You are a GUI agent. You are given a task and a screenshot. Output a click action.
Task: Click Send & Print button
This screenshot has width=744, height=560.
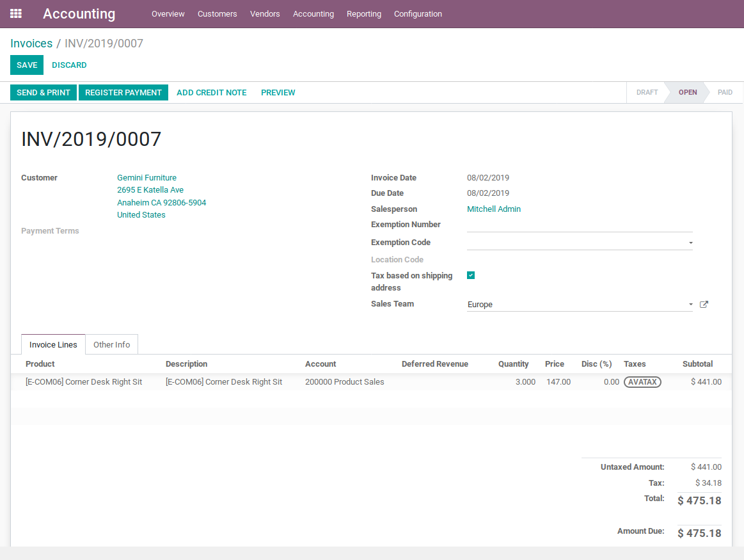tap(44, 93)
